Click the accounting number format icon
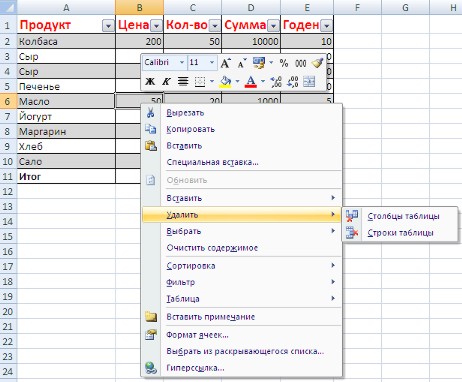462x382 pixels. tap(259, 63)
